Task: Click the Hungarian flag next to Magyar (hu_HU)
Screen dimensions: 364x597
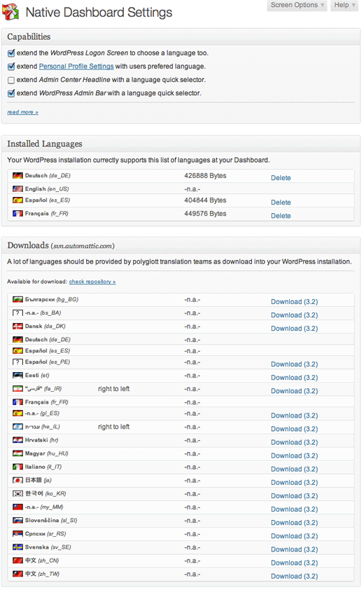Action: coord(17,453)
